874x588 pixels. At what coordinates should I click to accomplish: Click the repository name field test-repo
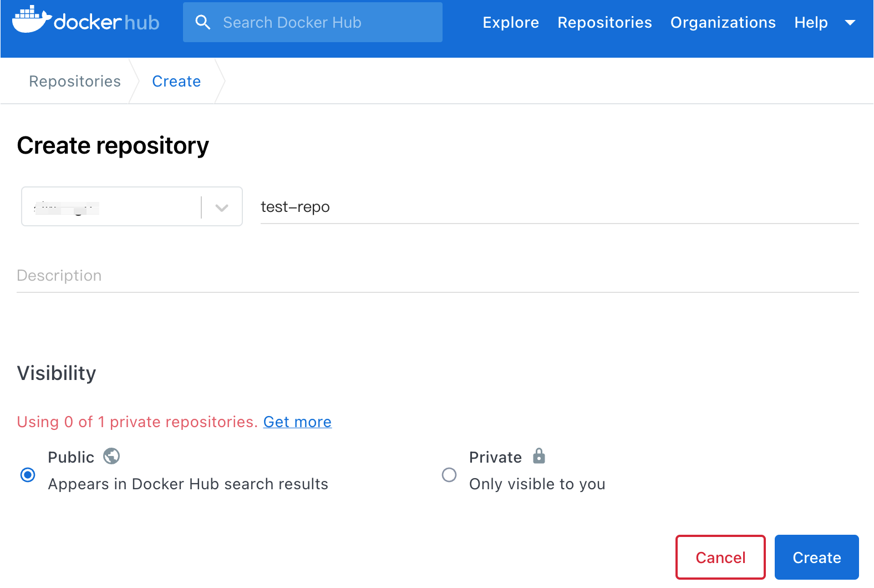click(560, 207)
